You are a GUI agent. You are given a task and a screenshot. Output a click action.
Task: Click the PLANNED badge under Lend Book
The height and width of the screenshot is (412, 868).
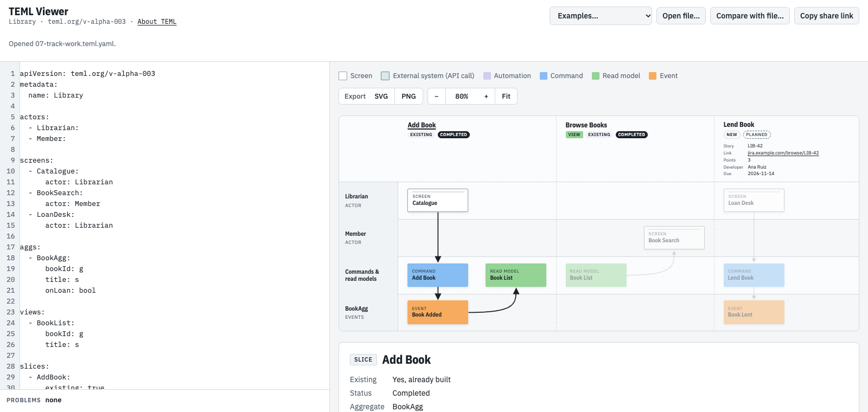757,135
